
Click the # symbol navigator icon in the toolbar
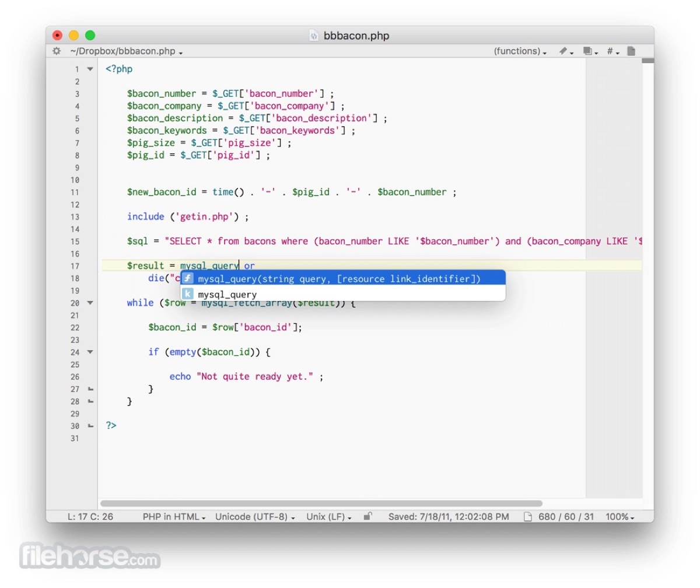click(x=610, y=51)
